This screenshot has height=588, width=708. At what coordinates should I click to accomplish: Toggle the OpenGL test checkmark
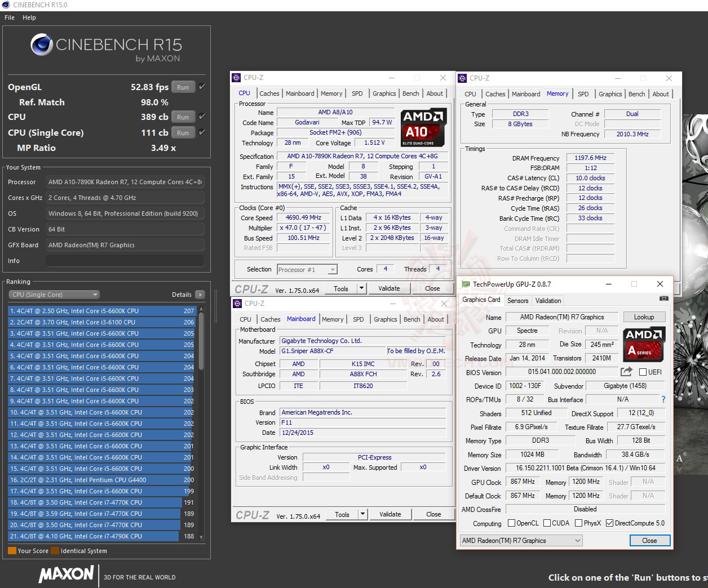point(202,87)
